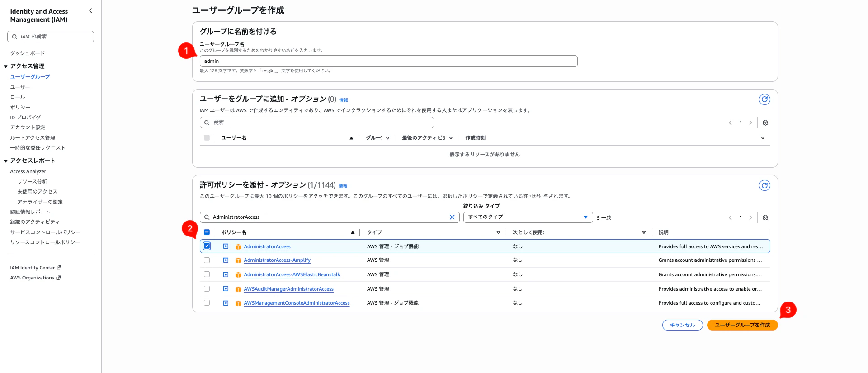Check the AWSAuditManagerAdministratorAccess checkbox
This screenshot has height=373, width=868.
pyautogui.click(x=207, y=289)
